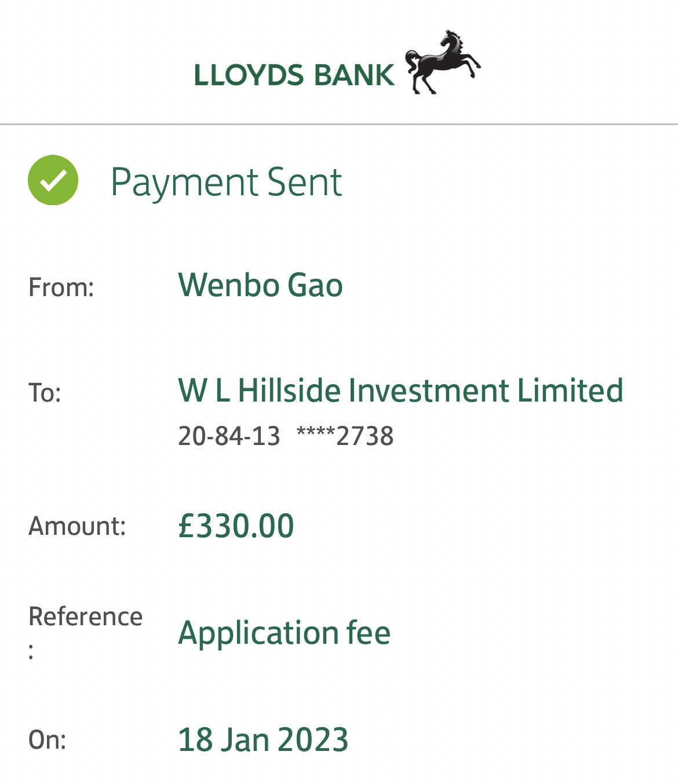Click the On: date label

(48, 740)
